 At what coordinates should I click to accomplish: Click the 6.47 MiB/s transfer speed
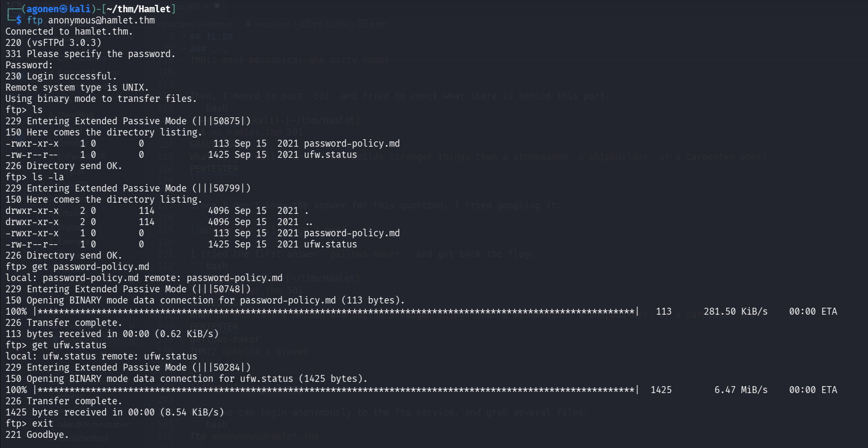pyautogui.click(x=741, y=390)
